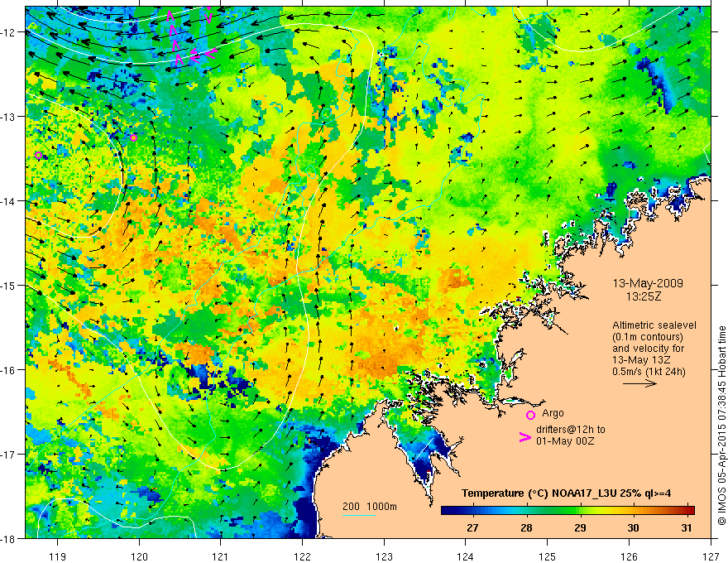Click the longitude axis label 127
728x563 pixels.
(x=711, y=556)
